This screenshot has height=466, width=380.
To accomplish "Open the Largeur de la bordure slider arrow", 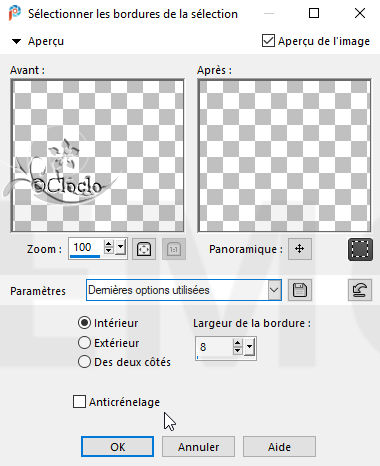I will 250,347.
